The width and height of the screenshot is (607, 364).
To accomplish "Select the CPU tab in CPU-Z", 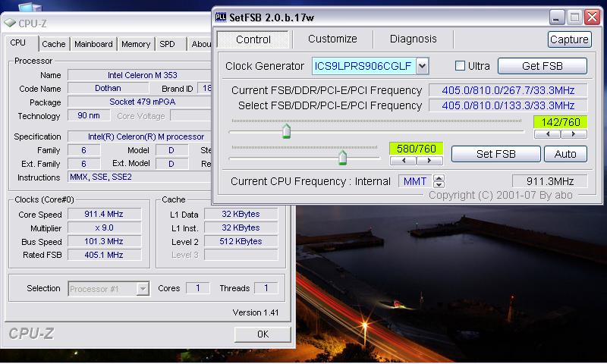I will point(17,42).
